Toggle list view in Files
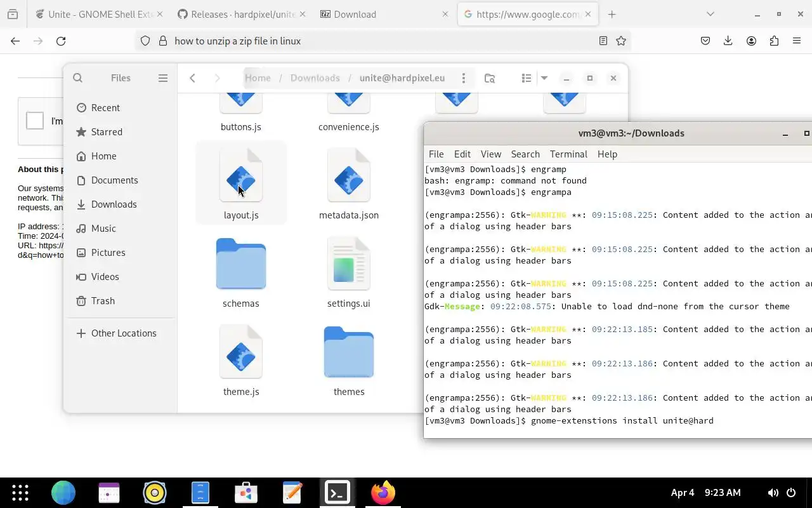 click(x=526, y=78)
